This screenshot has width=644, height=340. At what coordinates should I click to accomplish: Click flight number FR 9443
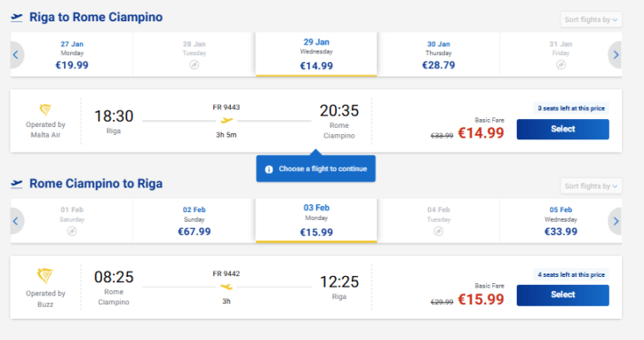pyautogui.click(x=227, y=107)
